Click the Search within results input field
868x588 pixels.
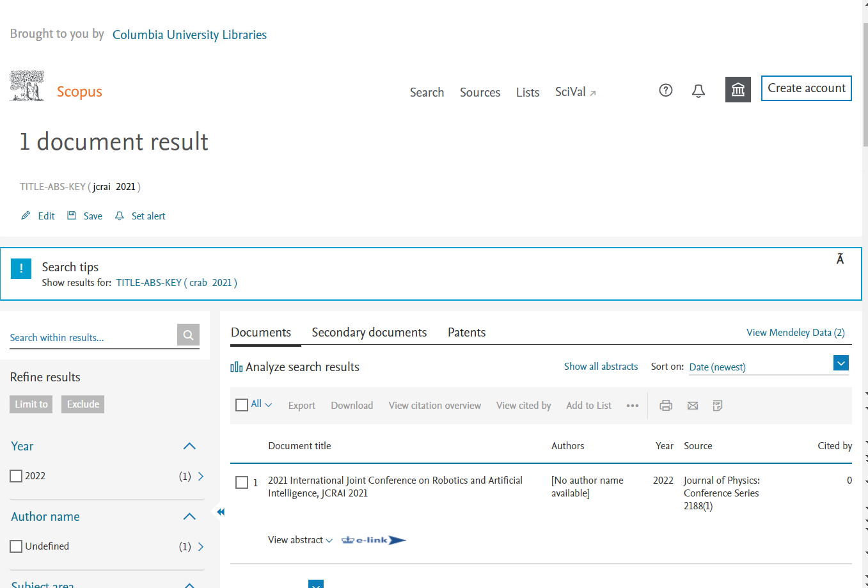93,337
